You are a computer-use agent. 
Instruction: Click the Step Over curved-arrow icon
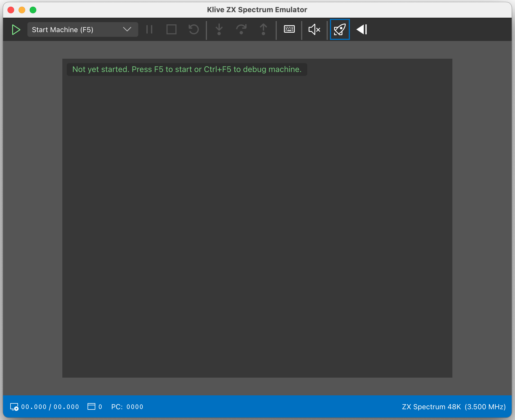pyautogui.click(x=241, y=29)
